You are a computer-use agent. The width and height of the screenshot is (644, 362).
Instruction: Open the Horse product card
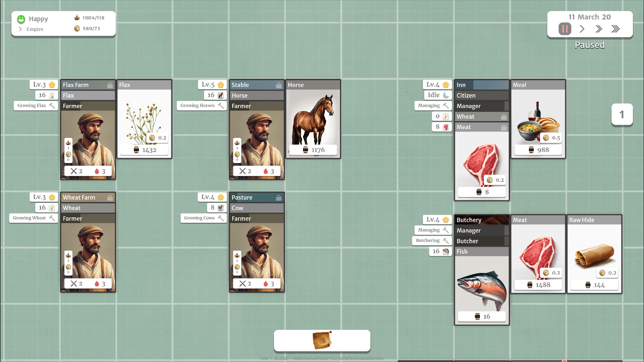click(x=313, y=119)
